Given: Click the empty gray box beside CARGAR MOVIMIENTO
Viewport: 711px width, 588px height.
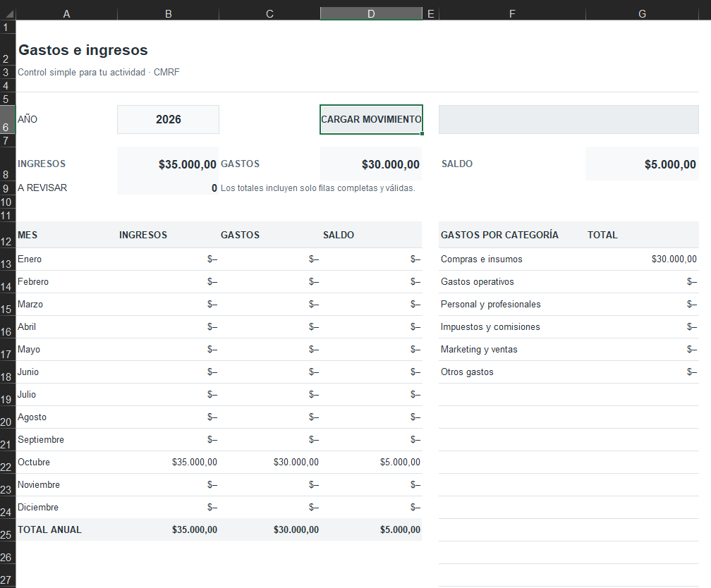Looking at the screenshot, I should tap(569, 119).
